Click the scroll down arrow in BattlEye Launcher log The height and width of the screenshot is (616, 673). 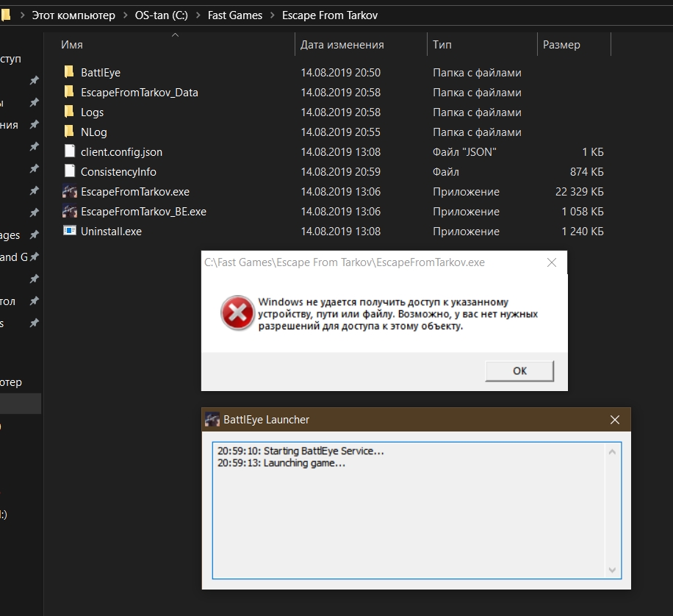[612, 570]
